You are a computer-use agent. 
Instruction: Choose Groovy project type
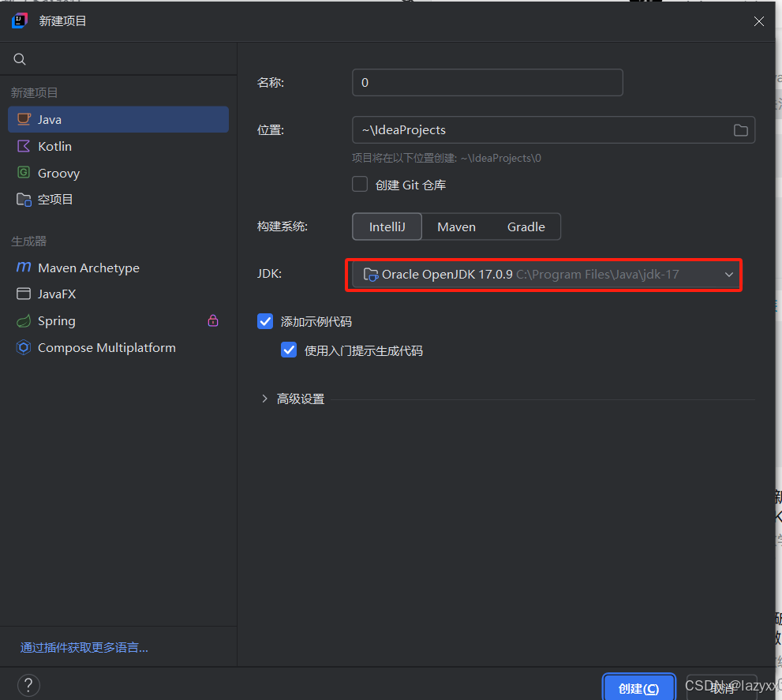tap(118, 173)
